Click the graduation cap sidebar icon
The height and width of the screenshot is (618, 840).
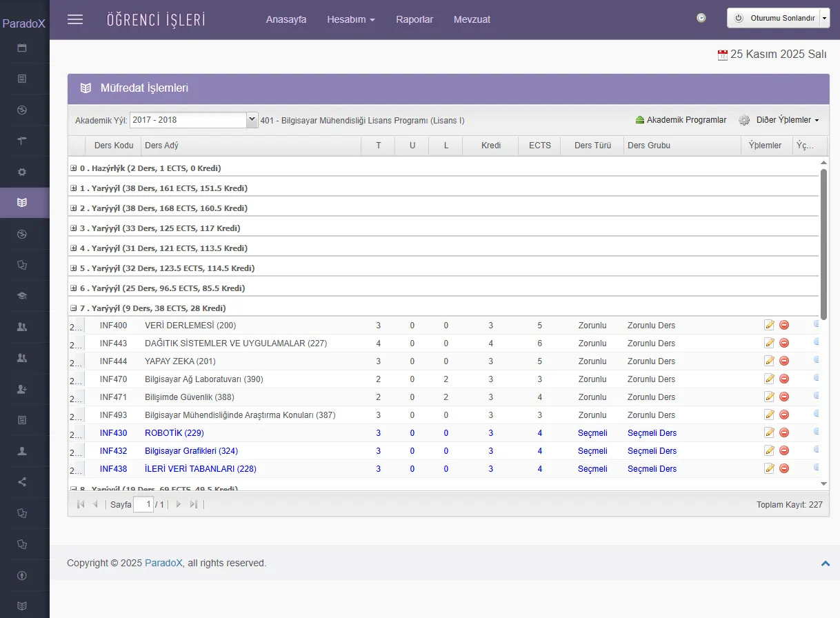tap(22, 296)
